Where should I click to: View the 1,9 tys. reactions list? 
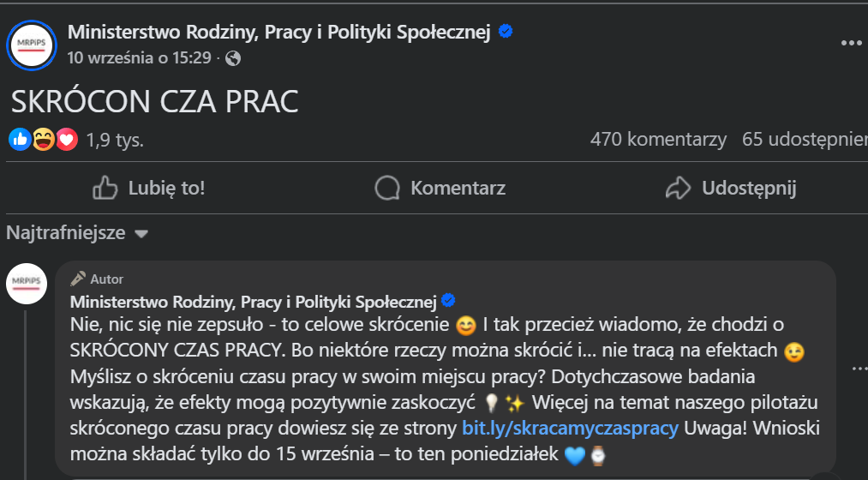115,140
